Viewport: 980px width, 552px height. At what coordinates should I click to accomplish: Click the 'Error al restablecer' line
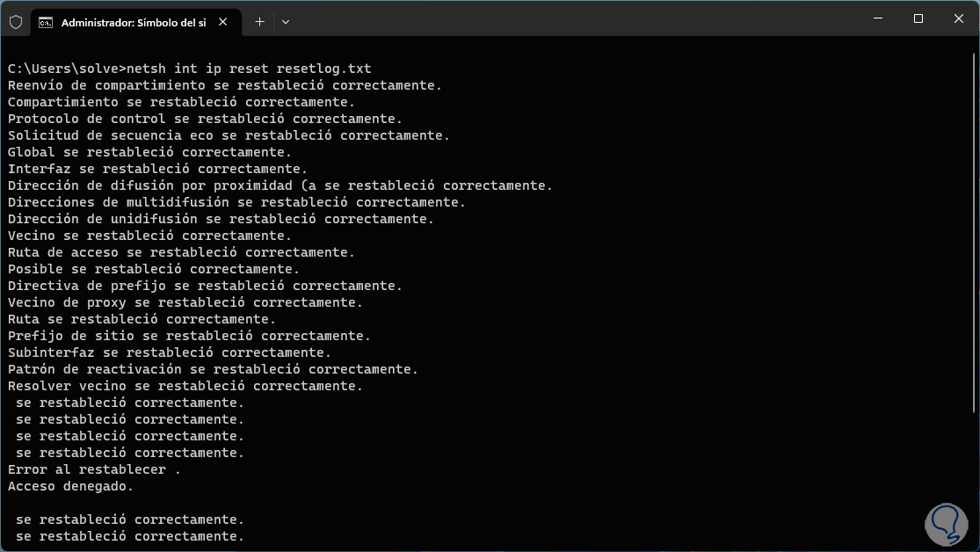pyautogui.click(x=94, y=469)
